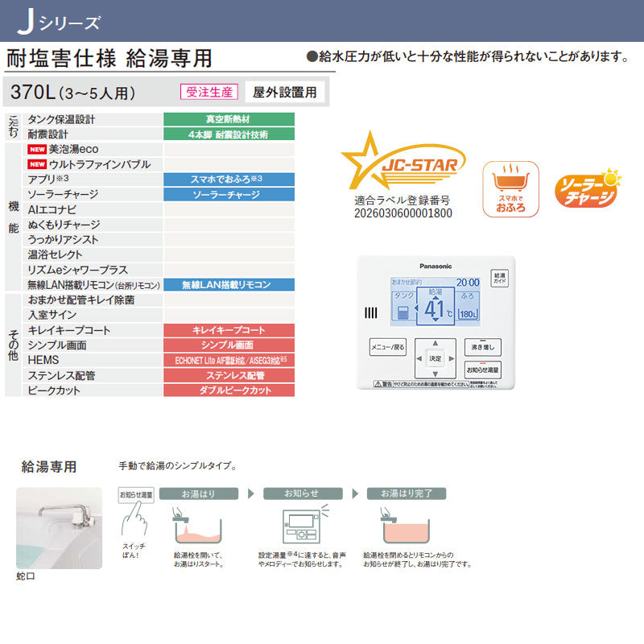Click the お湯はり step label
644x644 pixels.
tap(199, 493)
